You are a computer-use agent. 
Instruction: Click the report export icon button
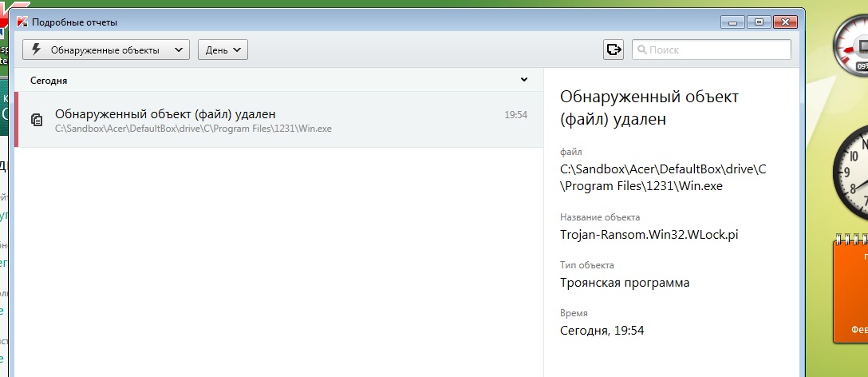coord(613,50)
